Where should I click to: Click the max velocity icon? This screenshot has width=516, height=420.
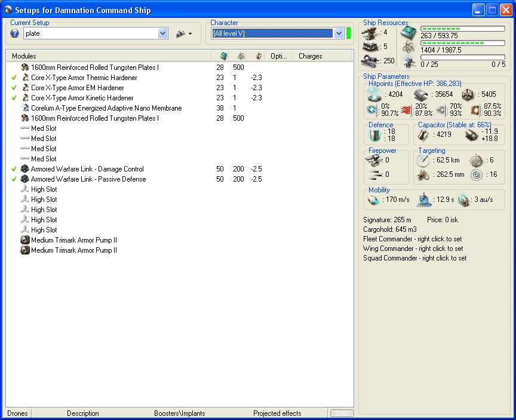pos(373,200)
